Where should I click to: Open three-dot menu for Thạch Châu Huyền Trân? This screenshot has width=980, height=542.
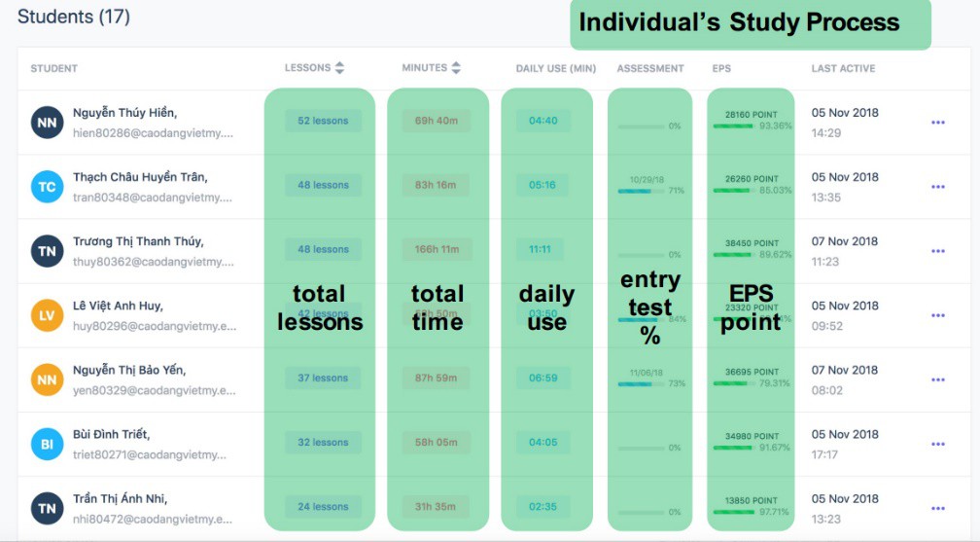[x=937, y=187]
